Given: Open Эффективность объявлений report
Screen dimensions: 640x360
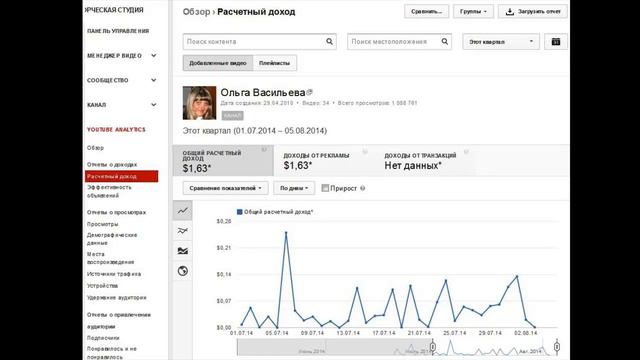Looking at the screenshot, I should (x=109, y=191).
